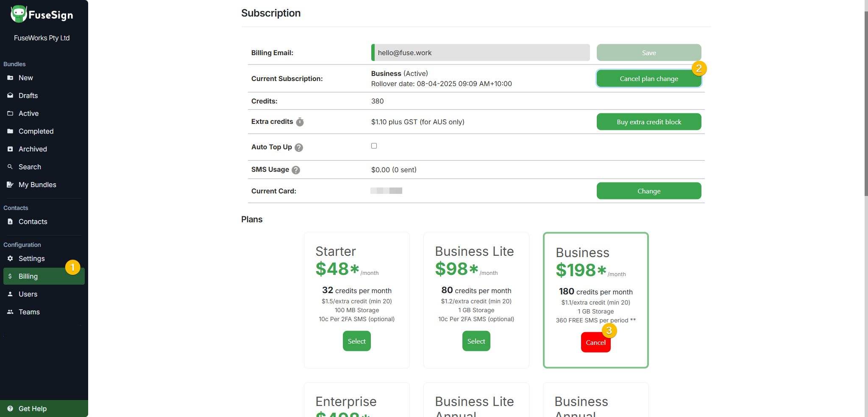Image resolution: width=868 pixels, height=417 pixels.
Task: View Active bundles
Action: (x=28, y=113)
